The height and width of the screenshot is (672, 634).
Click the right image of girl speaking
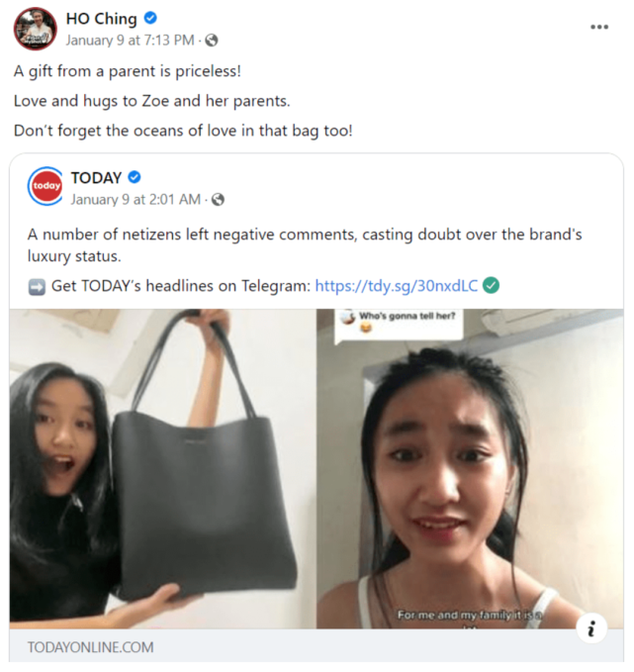click(x=470, y=469)
